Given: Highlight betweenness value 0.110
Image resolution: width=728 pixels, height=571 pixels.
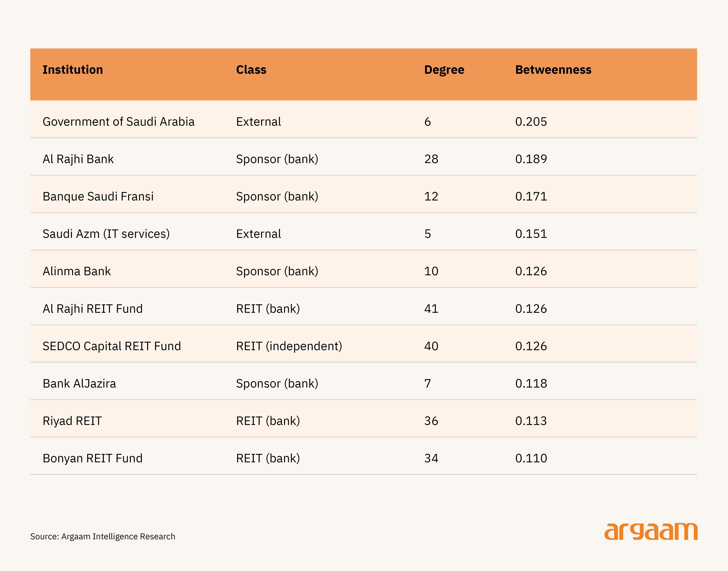Looking at the screenshot, I should tap(531, 459).
